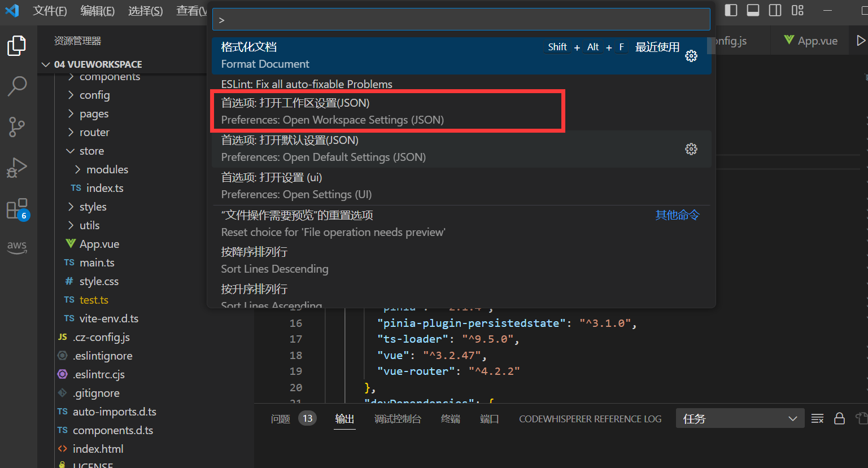The width and height of the screenshot is (868, 468).
Task: Click the 资源管理器 panel title
Action: click(x=77, y=41)
